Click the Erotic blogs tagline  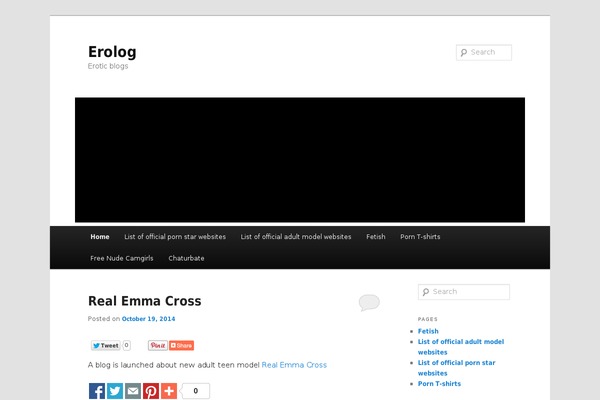pos(108,66)
